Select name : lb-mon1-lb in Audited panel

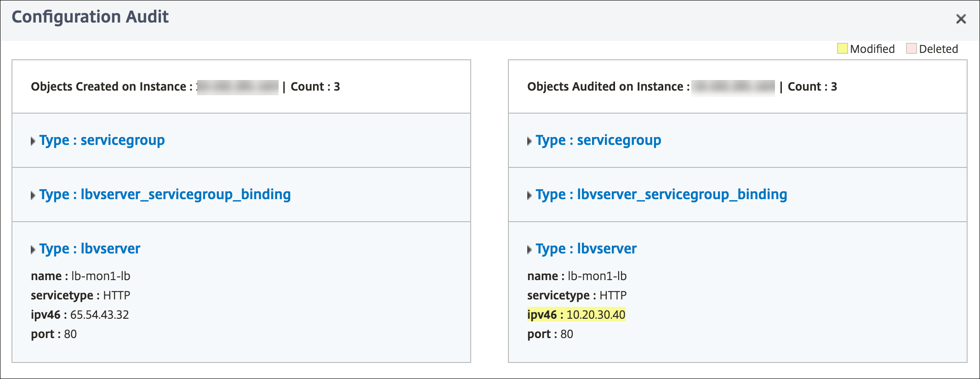(577, 276)
